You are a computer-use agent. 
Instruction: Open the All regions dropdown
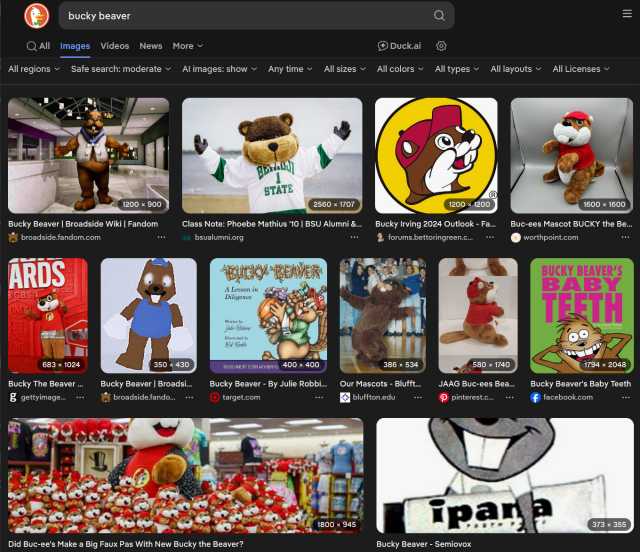34,69
